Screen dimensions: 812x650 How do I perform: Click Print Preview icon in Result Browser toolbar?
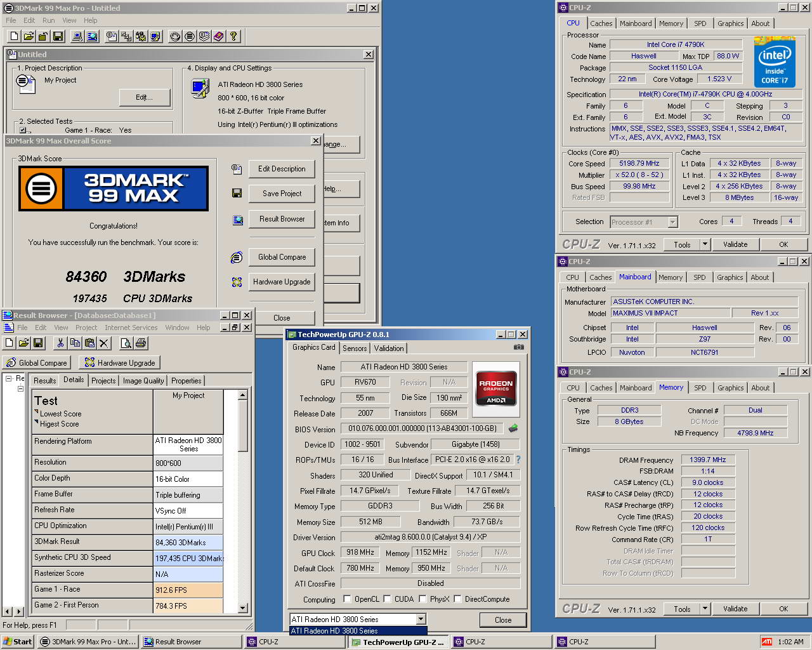126,343
